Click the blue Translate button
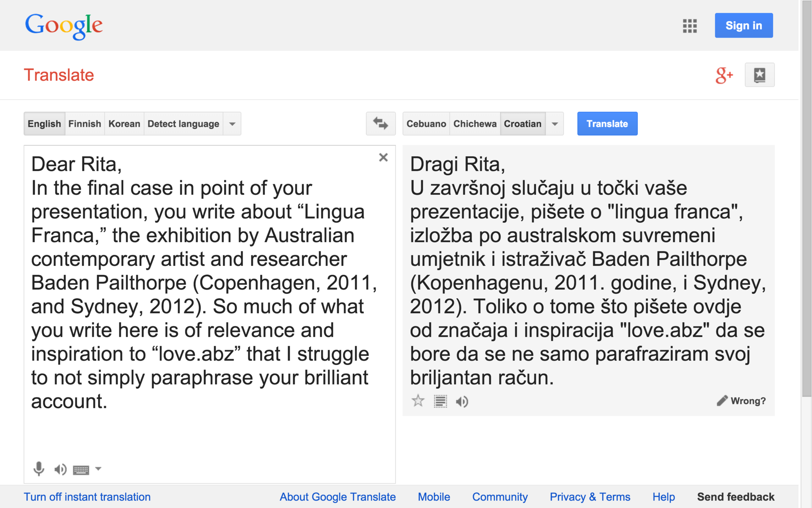This screenshot has height=508, width=812. 607,124
